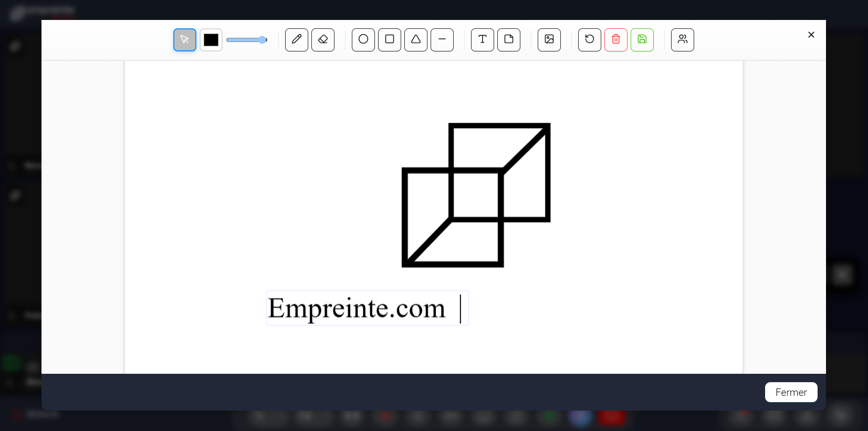
Task: Select the eraser tool
Action: click(323, 40)
